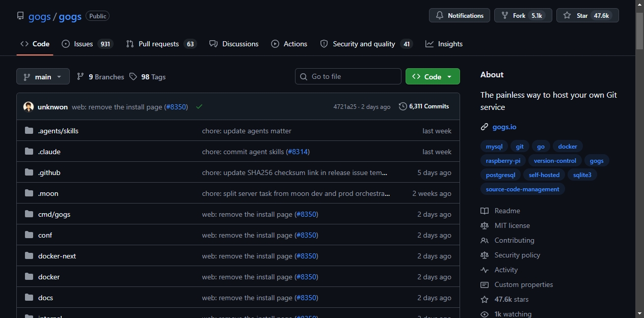
Task: Click folder icon for .agents/skills
Action: (29, 131)
